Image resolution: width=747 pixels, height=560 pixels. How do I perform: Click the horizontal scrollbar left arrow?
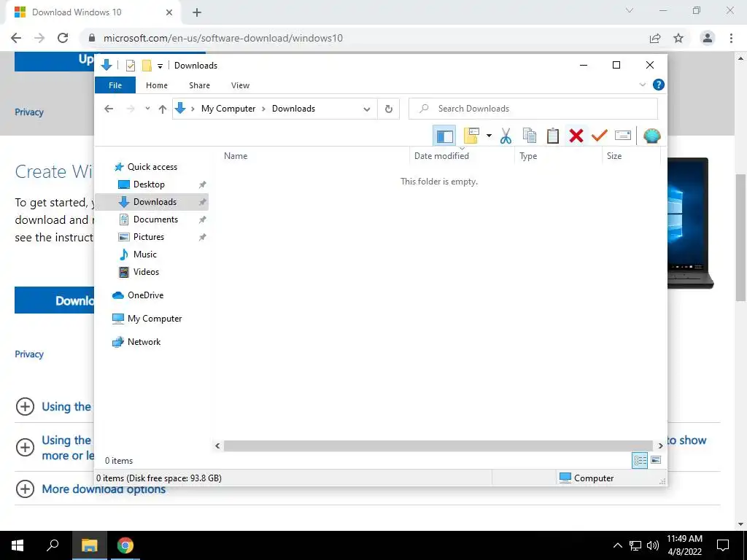click(x=217, y=446)
